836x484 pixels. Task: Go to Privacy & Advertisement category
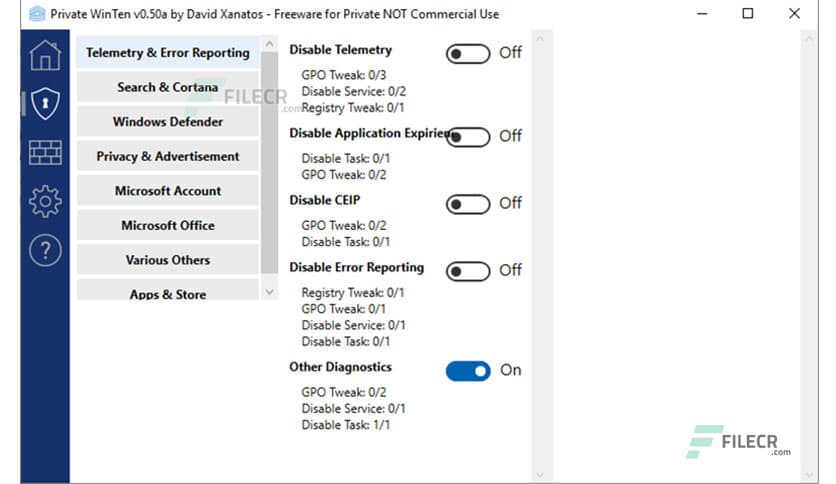click(167, 156)
